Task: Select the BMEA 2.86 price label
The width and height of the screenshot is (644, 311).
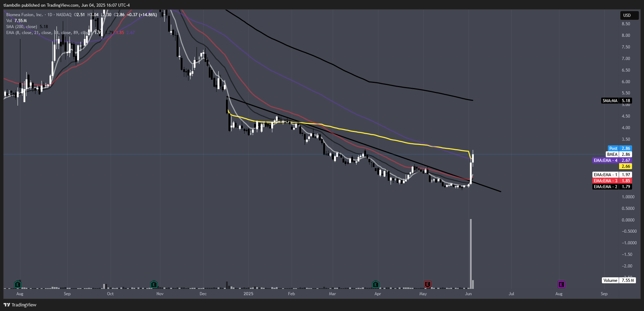Action: point(619,154)
